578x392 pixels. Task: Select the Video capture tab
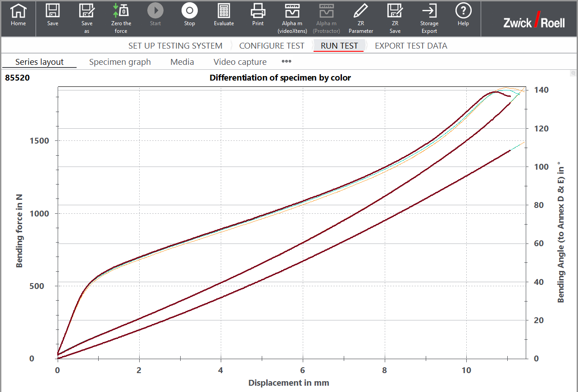coord(240,62)
